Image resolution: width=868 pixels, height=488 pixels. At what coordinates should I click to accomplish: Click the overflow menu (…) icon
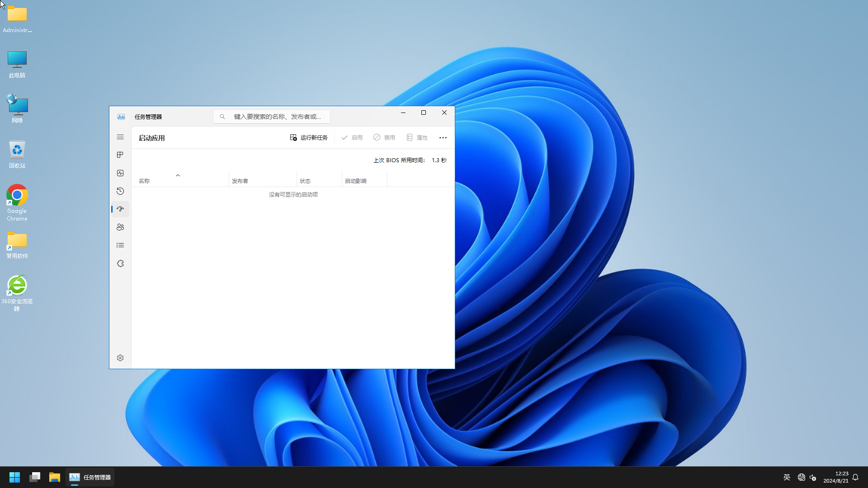443,138
